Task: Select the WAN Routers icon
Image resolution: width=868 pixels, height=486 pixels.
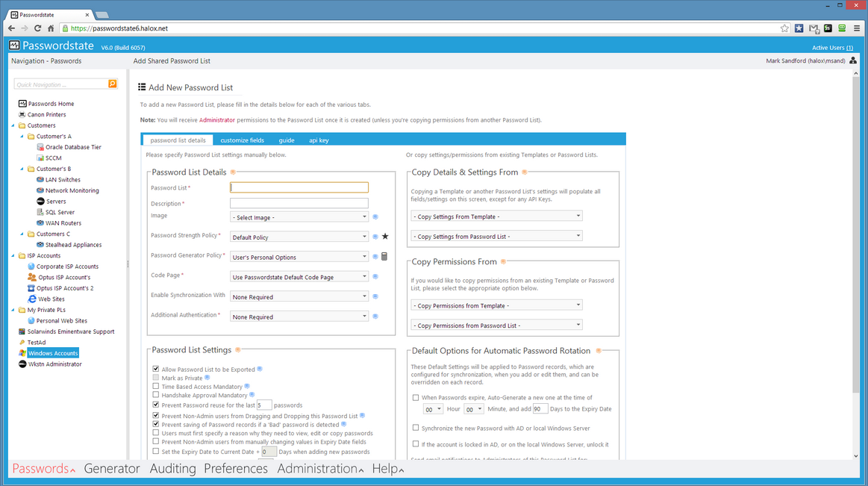Action: point(40,223)
